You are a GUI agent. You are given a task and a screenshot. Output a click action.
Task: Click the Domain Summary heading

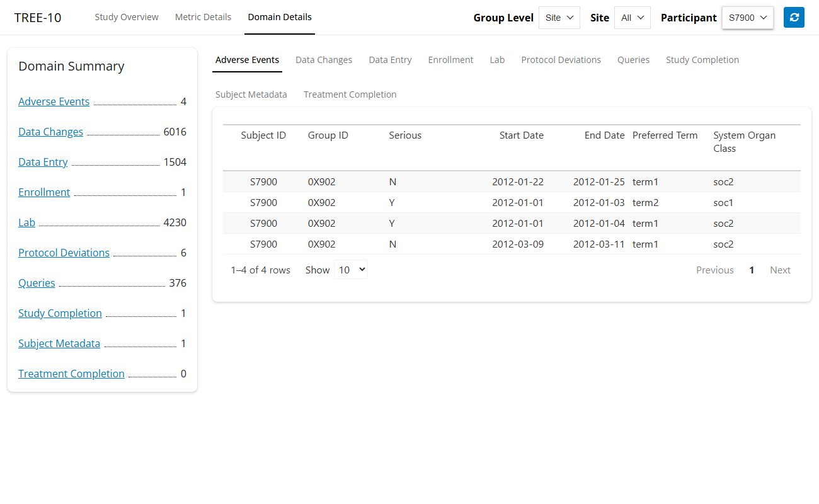click(71, 66)
